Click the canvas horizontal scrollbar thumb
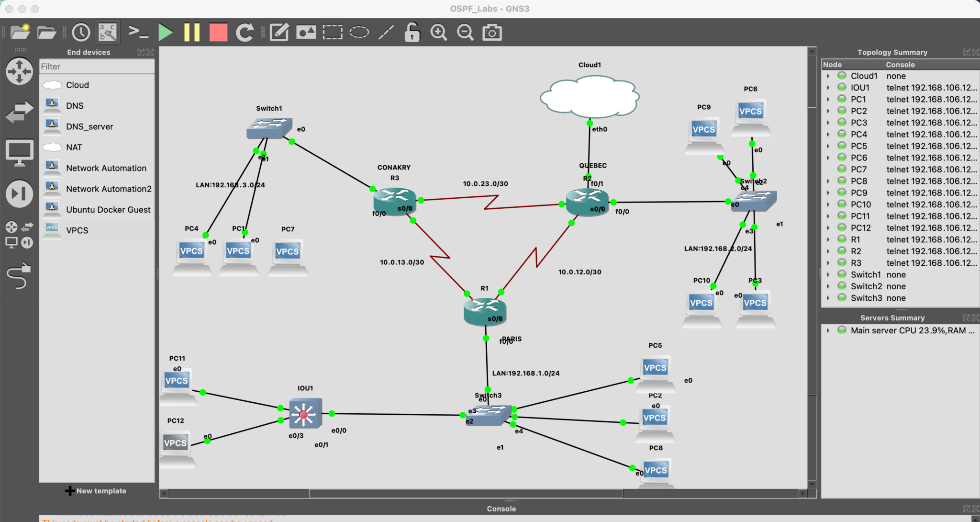 tap(466, 493)
